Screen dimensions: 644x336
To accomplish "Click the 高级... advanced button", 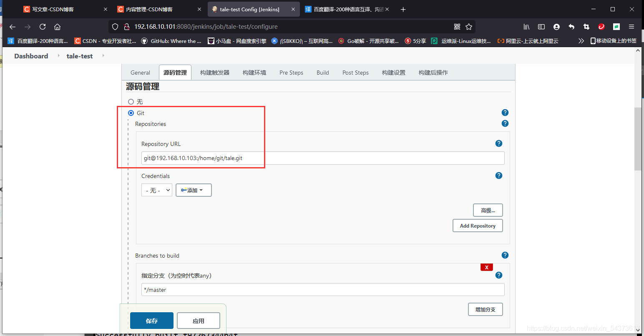I will pyautogui.click(x=488, y=210).
